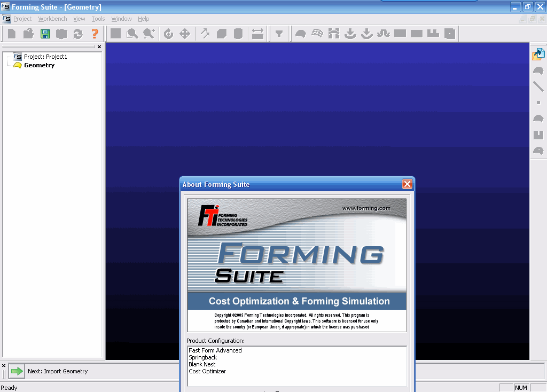Click the small point icon in right sidebar
The image size is (547, 392).
pyautogui.click(x=538, y=103)
